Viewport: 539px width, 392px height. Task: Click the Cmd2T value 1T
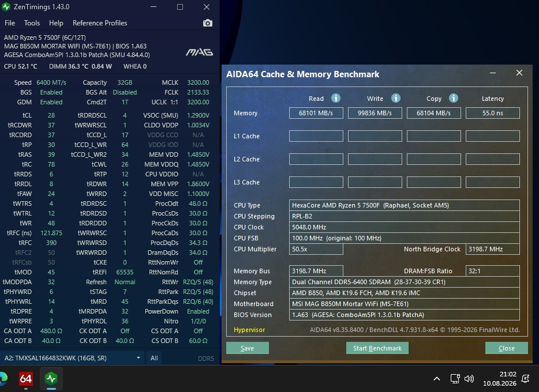125,102
